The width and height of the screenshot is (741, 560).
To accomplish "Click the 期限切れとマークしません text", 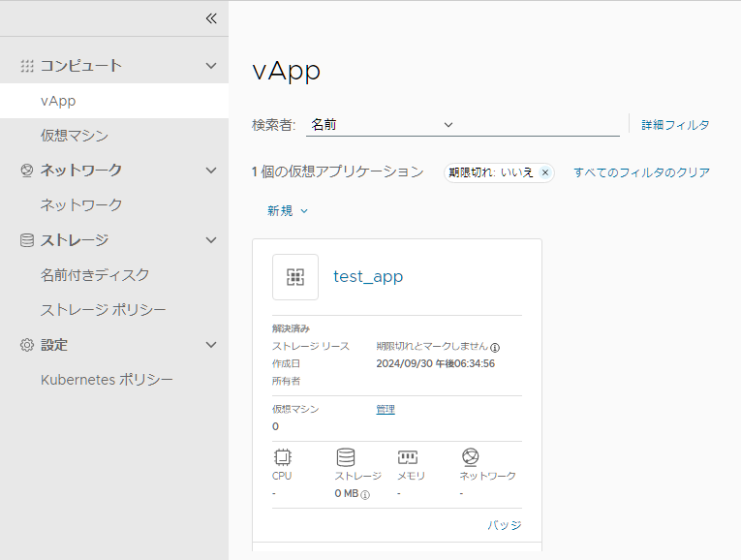I will pos(432,347).
